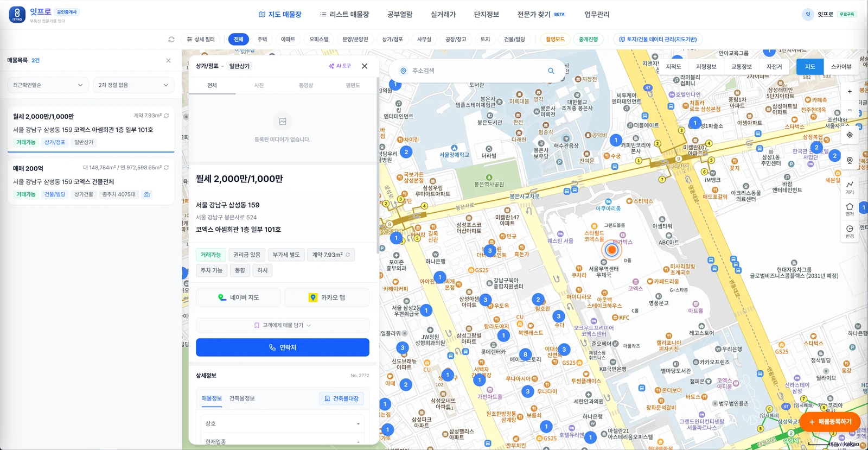This screenshot has width=868, height=450.
Task: Open AI 도구 in property detail panel
Action: [340, 66]
